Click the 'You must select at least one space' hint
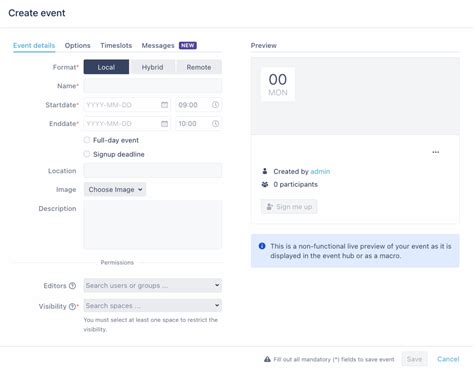This screenshot has width=474, height=370. [x=150, y=324]
